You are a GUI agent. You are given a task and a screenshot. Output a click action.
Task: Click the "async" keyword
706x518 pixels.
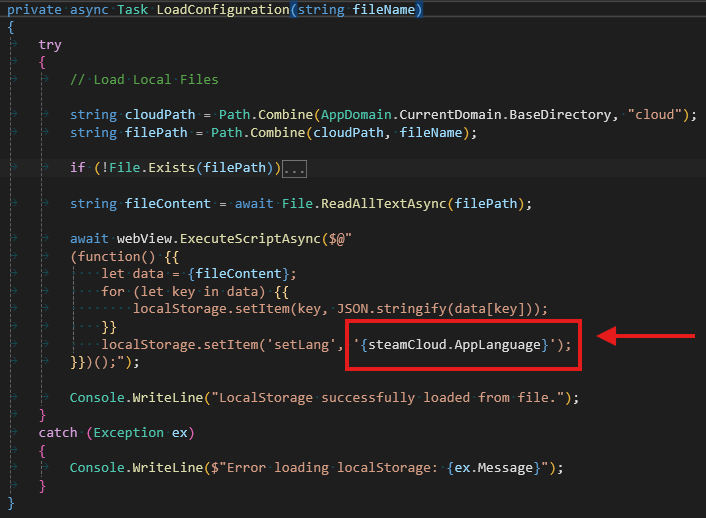[89, 9]
